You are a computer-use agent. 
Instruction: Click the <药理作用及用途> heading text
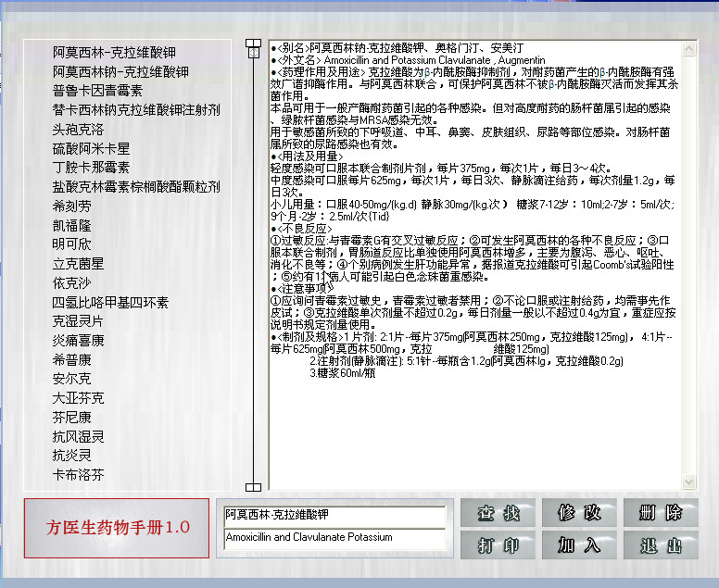[321, 72]
